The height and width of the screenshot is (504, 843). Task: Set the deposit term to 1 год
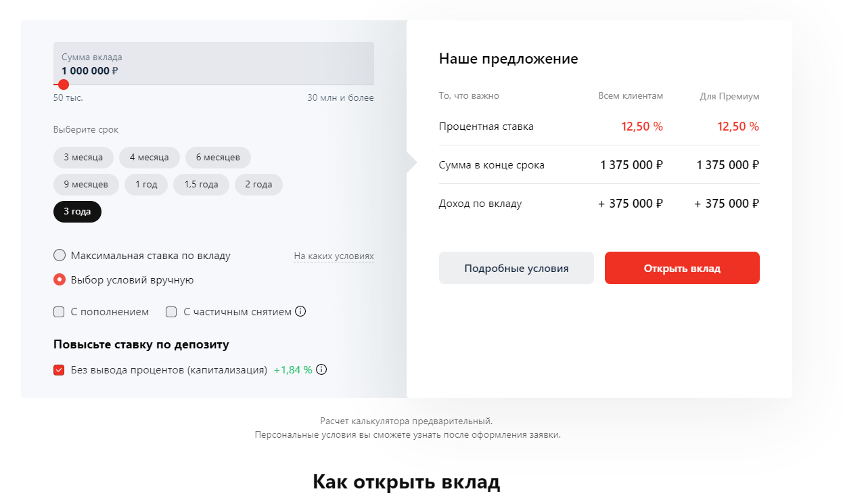point(146,185)
